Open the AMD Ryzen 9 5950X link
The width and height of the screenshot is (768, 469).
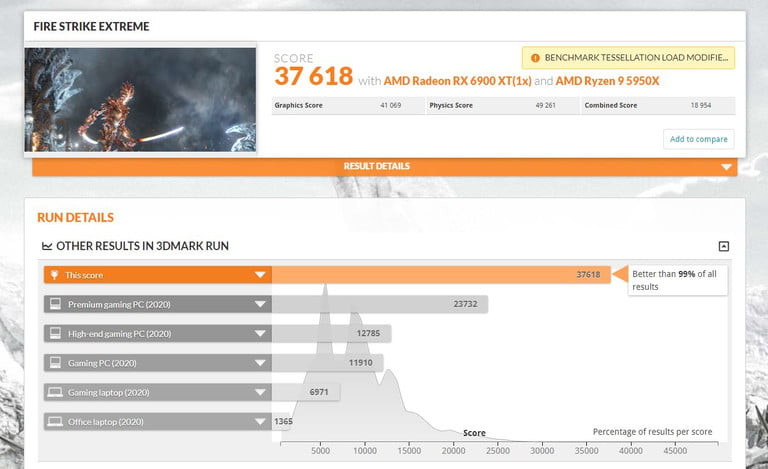607,81
